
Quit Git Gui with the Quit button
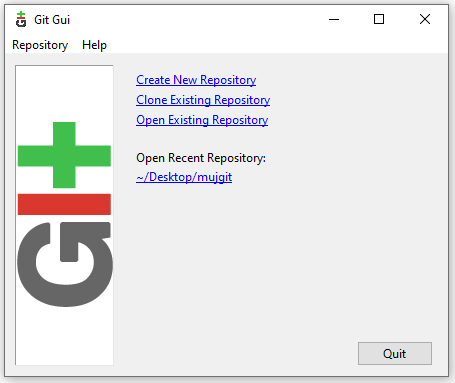point(395,353)
